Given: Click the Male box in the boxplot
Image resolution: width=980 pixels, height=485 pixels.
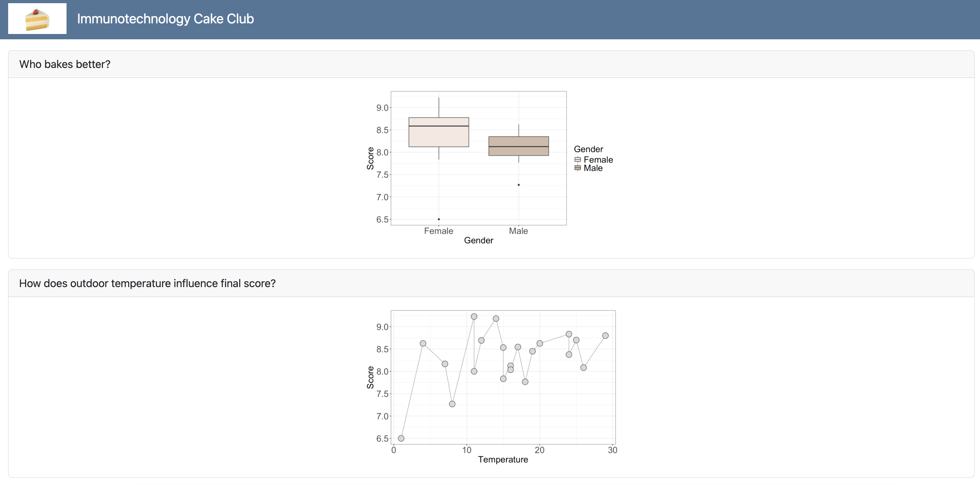Looking at the screenshot, I should [519, 151].
